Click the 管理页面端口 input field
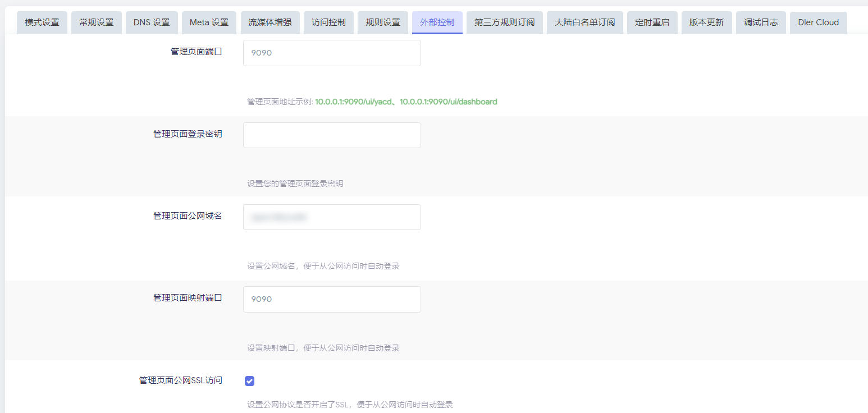This screenshot has width=868, height=413. (331, 53)
